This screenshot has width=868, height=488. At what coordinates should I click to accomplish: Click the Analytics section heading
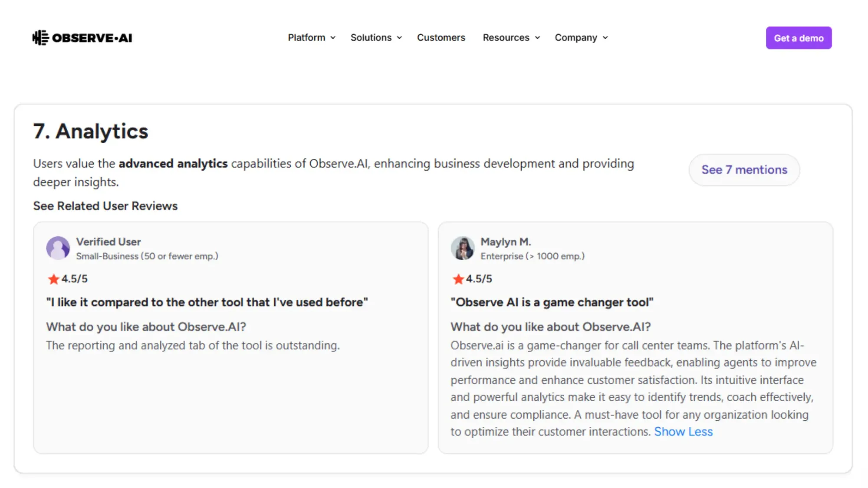tap(90, 131)
